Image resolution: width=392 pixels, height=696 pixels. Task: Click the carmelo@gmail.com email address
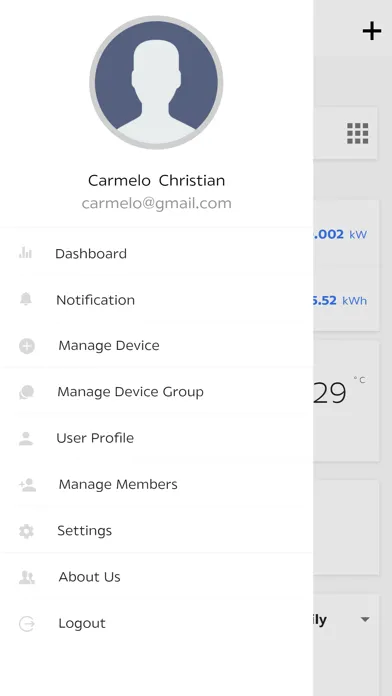(x=157, y=203)
